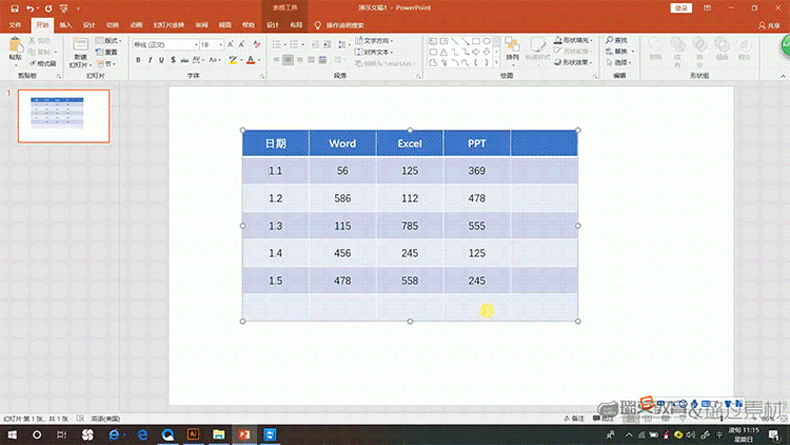
Task: Open font color red A button
Action: [251, 60]
